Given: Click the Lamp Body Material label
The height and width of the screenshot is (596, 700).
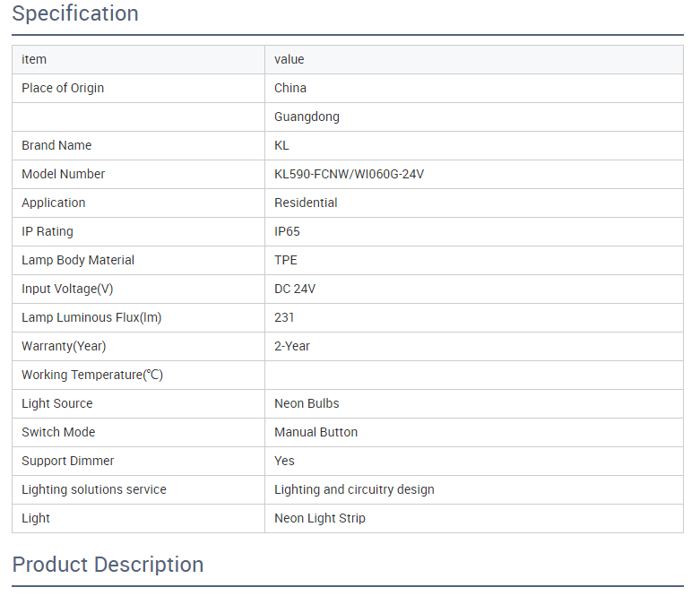Looking at the screenshot, I should [78, 260].
